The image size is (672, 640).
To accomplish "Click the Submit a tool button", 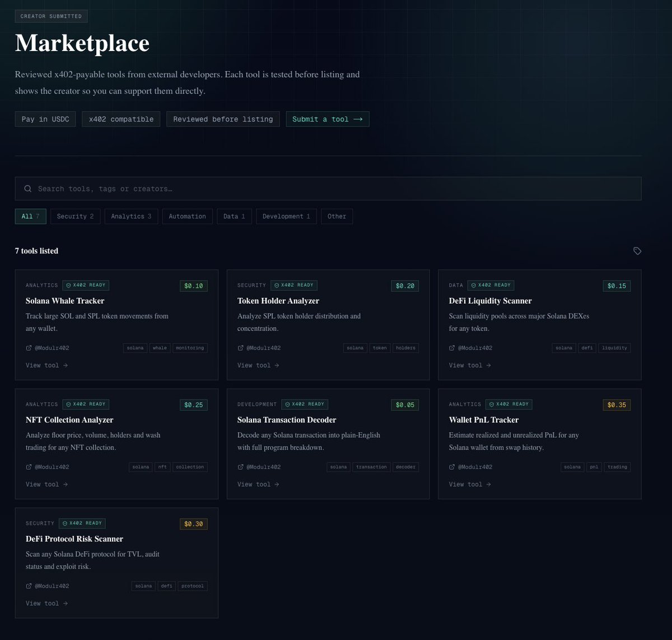I will [x=328, y=119].
